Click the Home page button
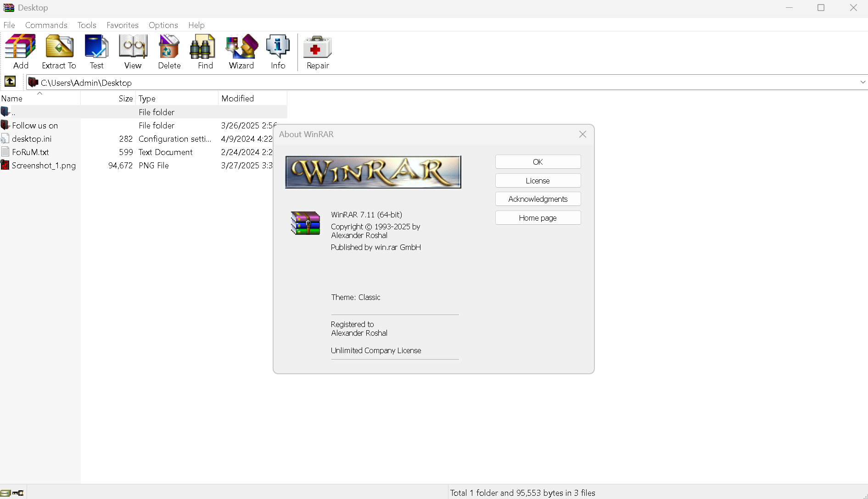The height and width of the screenshot is (499, 868). click(x=538, y=218)
